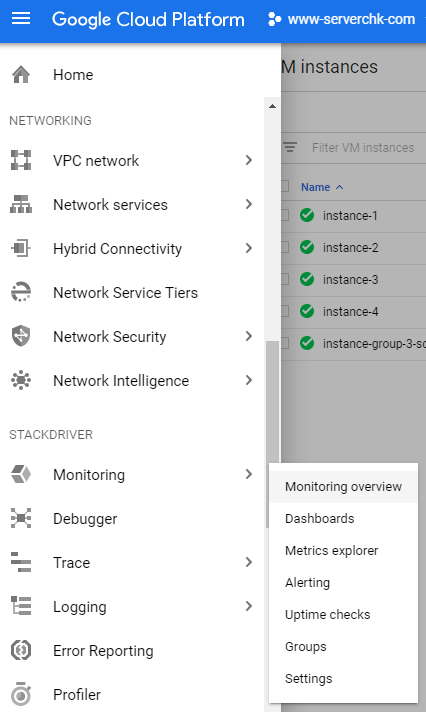This screenshot has width=426, height=712.
Task: Click the Error Reporting icon
Action: coord(21,650)
